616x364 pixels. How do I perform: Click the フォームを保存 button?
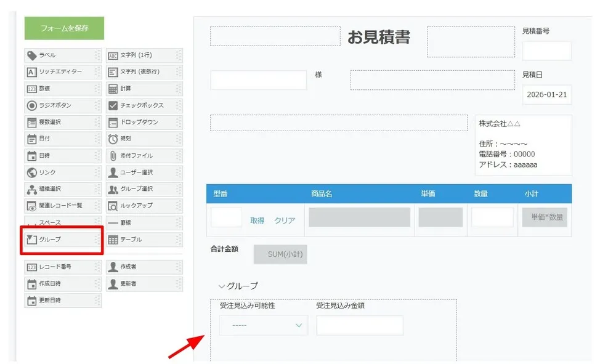click(64, 28)
